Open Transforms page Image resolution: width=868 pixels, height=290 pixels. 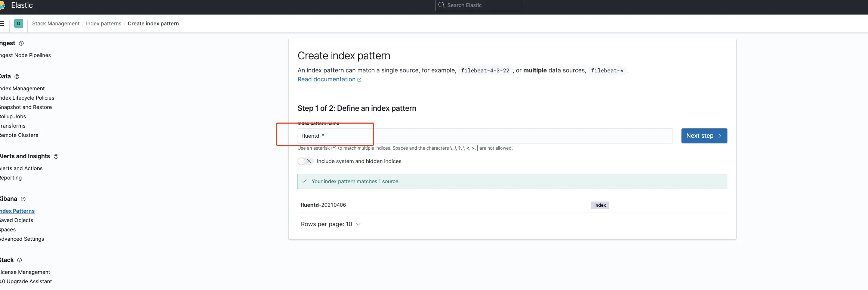tap(13, 126)
